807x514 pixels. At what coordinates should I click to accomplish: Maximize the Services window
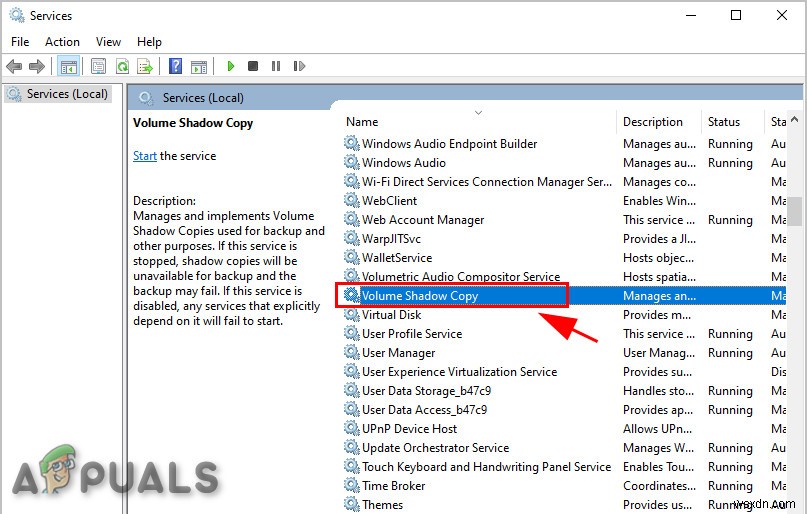click(x=736, y=15)
